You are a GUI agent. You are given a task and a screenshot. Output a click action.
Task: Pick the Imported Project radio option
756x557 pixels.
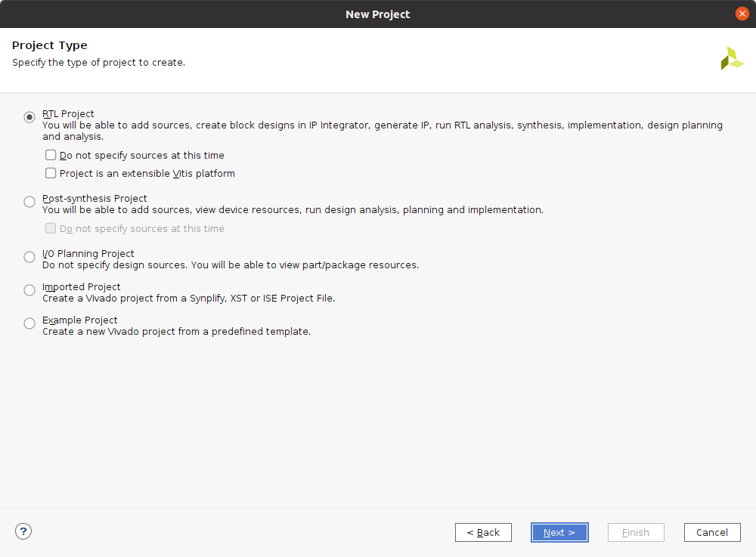29,290
